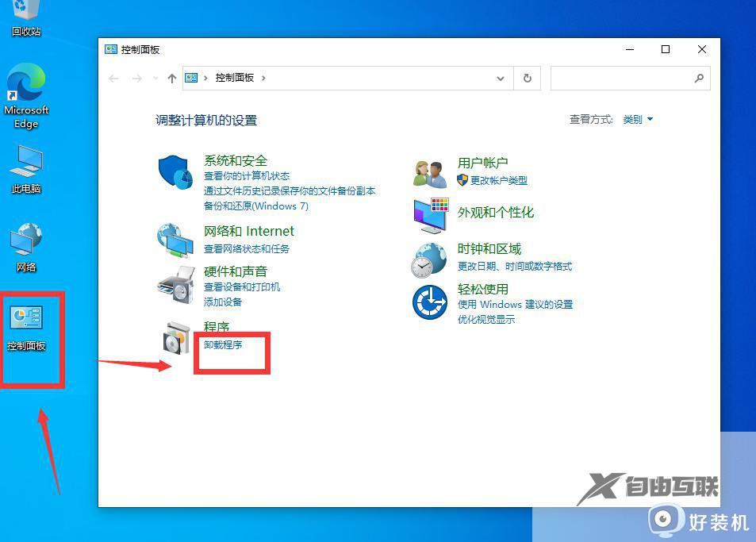The width and height of the screenshot is (756, 542).
Task: Click the refresh icon in the address bar
Action: [x=527, y=78]
